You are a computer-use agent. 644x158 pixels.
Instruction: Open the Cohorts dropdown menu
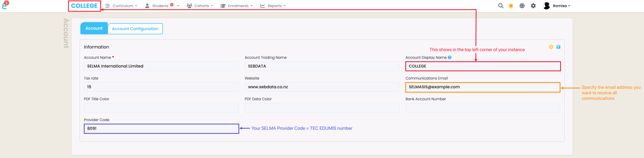tap(200, 6)
